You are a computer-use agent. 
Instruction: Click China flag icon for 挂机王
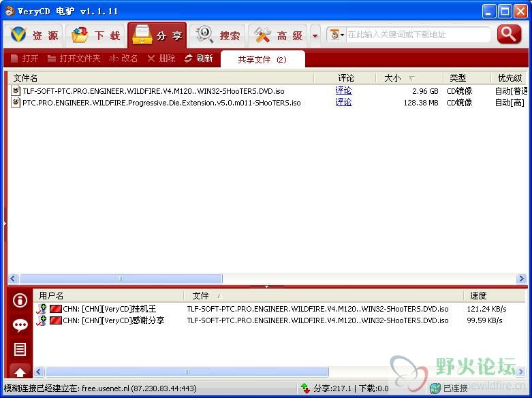56,309
